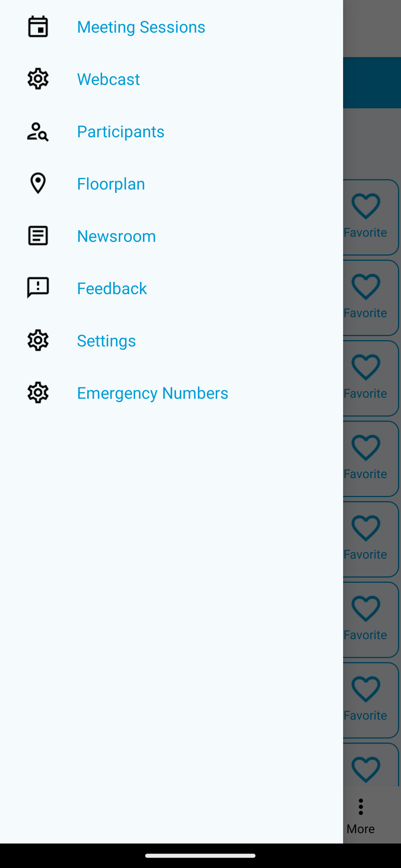The width and height of the screenshot is (401, 868).
Task: Select the Webcast menu entry
Action: tap(108, 79)
